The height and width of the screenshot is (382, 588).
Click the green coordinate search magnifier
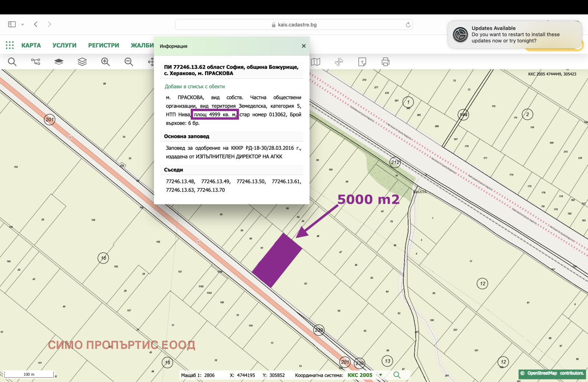tap(397, 375)
